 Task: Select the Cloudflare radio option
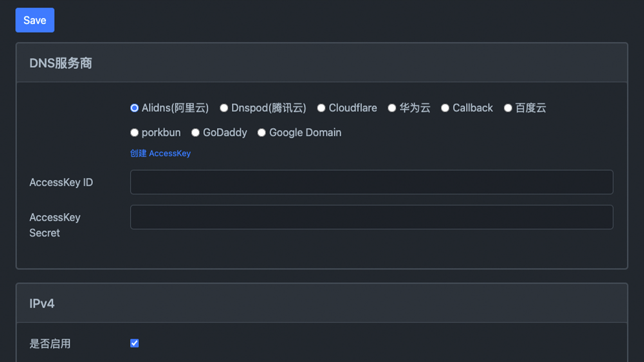coord(321,108)
